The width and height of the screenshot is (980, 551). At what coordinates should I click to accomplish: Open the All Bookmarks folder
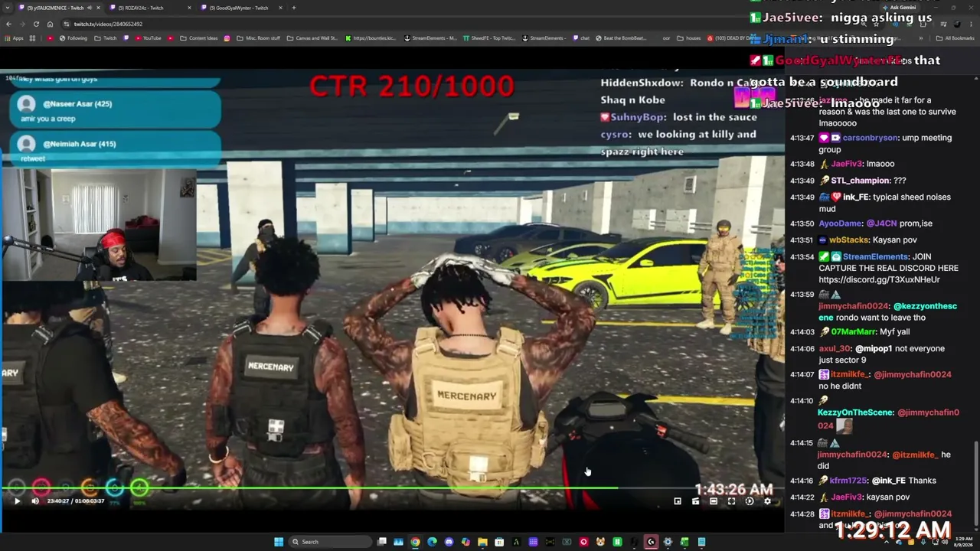click(955, 38)
